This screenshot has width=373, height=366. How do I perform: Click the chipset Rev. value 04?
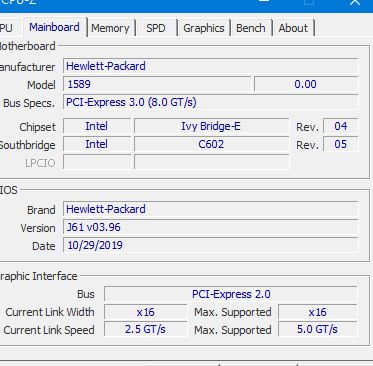click(x=340, y=126)
